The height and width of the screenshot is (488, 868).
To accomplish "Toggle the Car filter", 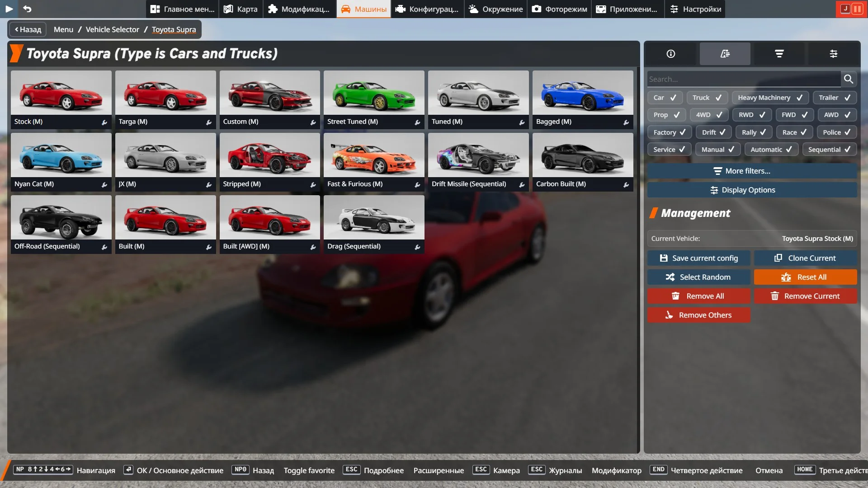I will click(x=665, y=98).
